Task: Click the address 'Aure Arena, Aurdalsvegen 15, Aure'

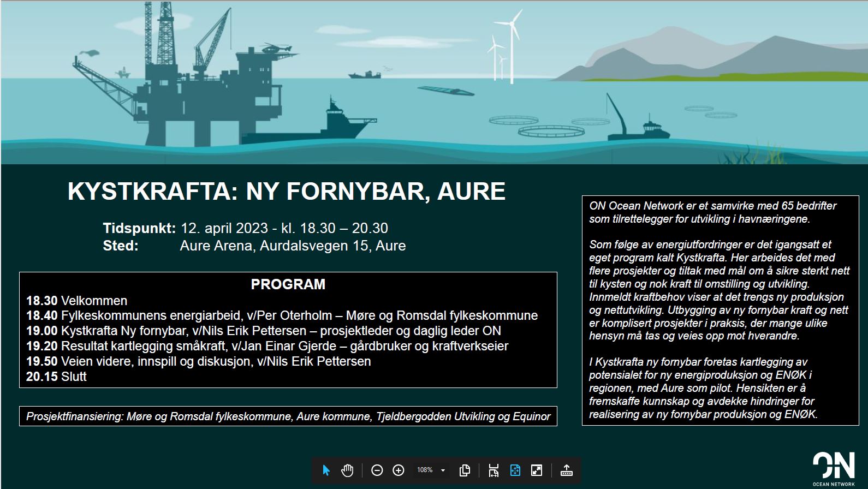Action: [293, 246]
